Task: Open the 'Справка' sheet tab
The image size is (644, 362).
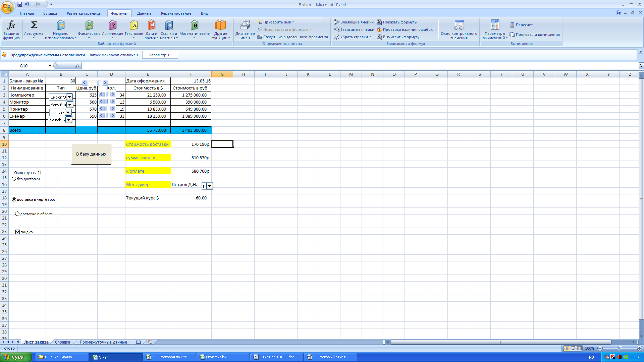Action: 62,342
